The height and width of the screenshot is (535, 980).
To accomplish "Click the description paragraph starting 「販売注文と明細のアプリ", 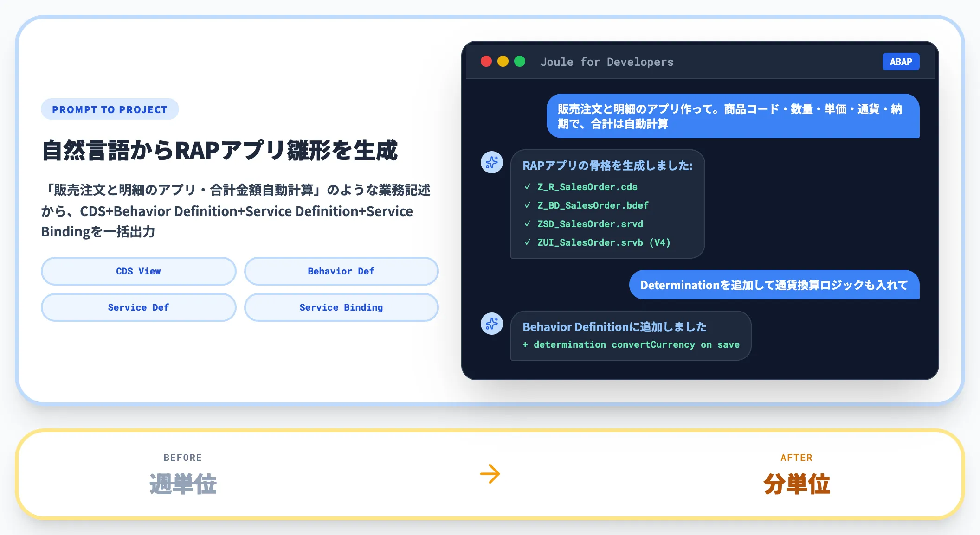I will pos(236,211).
